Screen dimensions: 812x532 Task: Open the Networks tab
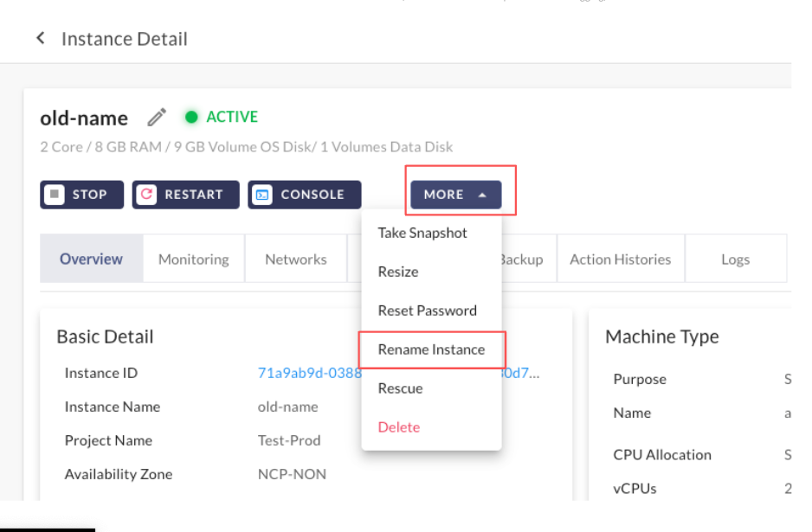pyautogui.click(x=296, y=259)
